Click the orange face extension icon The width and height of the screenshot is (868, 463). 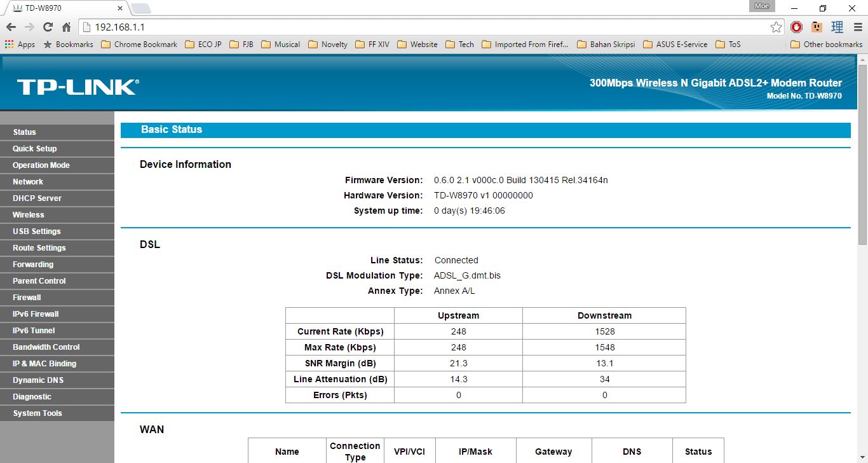click(817, 27)
